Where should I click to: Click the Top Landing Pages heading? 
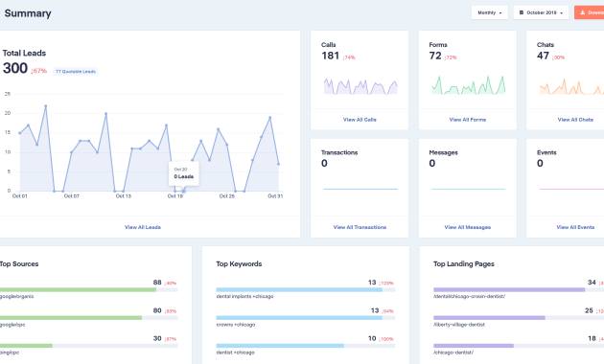click(464, 264)
